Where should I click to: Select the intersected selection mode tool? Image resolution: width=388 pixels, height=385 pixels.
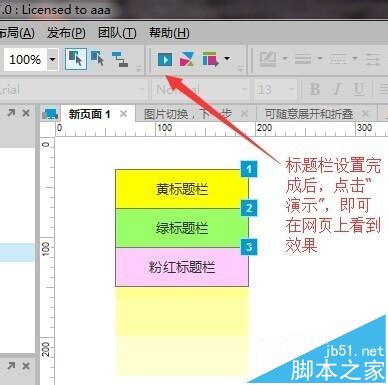[76, 59]
